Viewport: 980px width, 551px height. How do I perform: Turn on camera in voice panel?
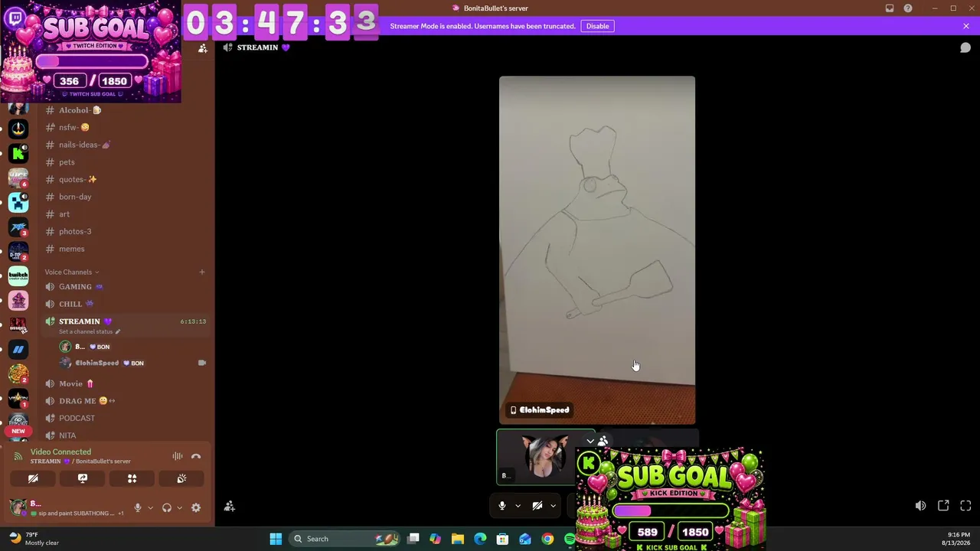click(33, 479)
